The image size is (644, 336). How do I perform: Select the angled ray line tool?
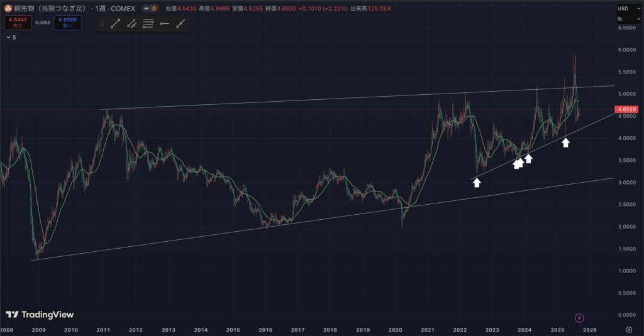tap(181, 23)
